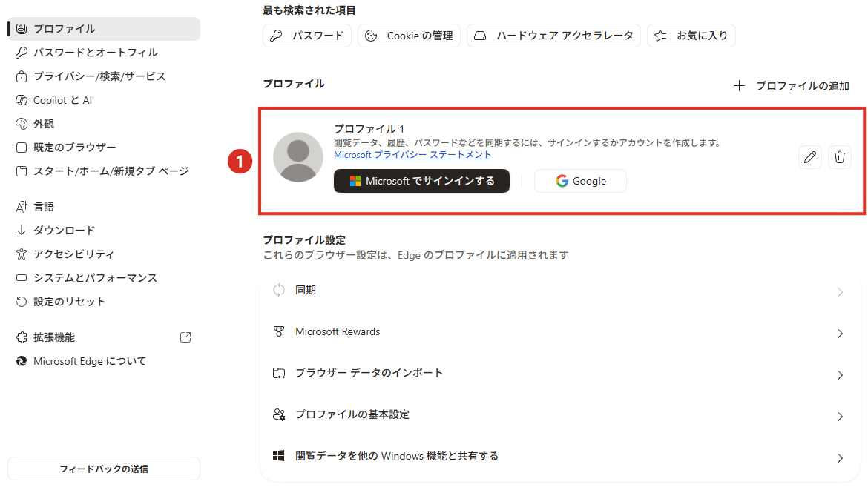The image size is (868, 493).
Task: Click the ハードウェア アクセラレータ chip
Action: [553, 36]
